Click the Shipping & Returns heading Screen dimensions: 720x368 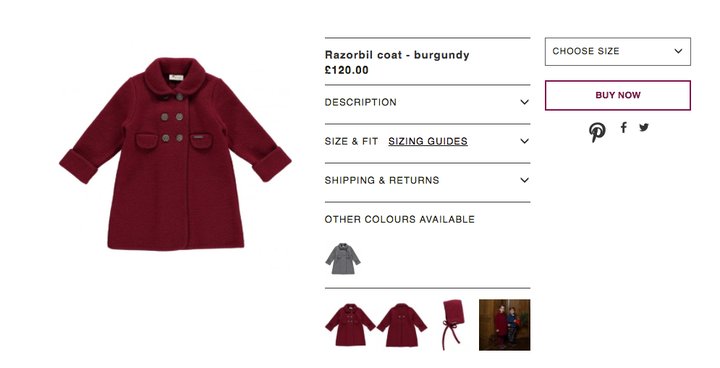tap(382, 180)
